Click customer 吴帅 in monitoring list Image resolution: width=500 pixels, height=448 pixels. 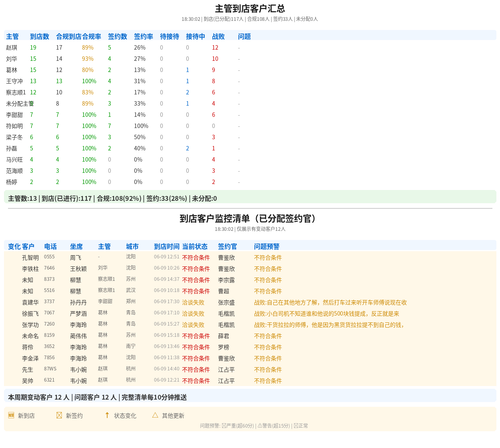pyautogui.click(x=27, y=381)
